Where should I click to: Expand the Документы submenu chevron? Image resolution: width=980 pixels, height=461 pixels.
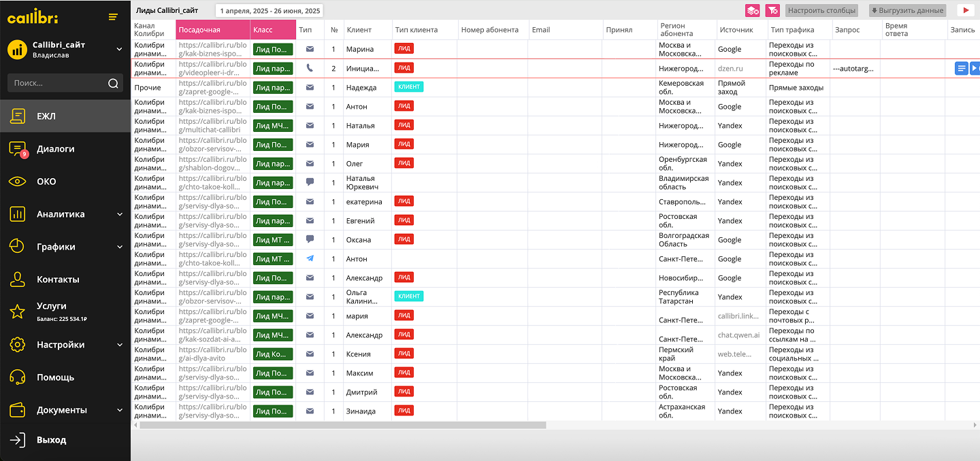coord(120,410)
